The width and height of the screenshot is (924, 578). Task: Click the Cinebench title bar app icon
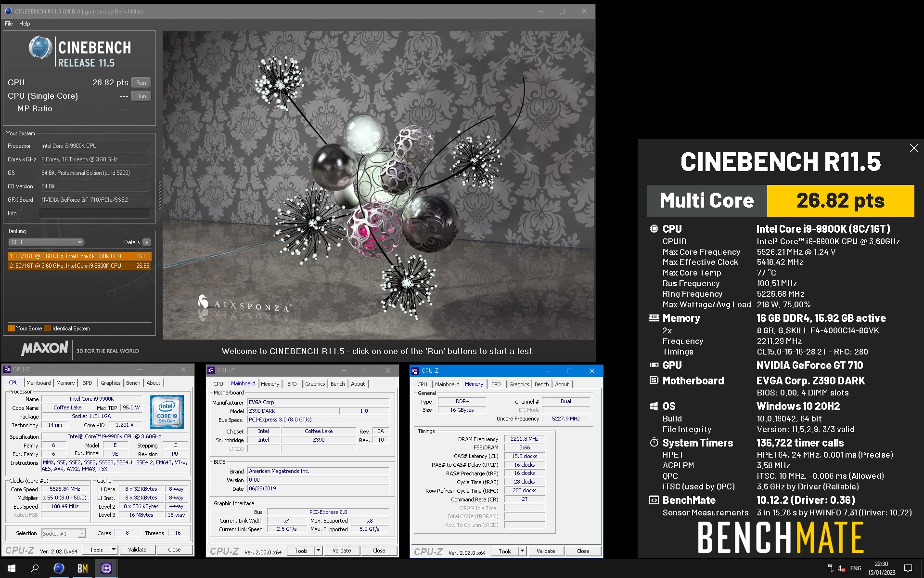coord(8,11)
